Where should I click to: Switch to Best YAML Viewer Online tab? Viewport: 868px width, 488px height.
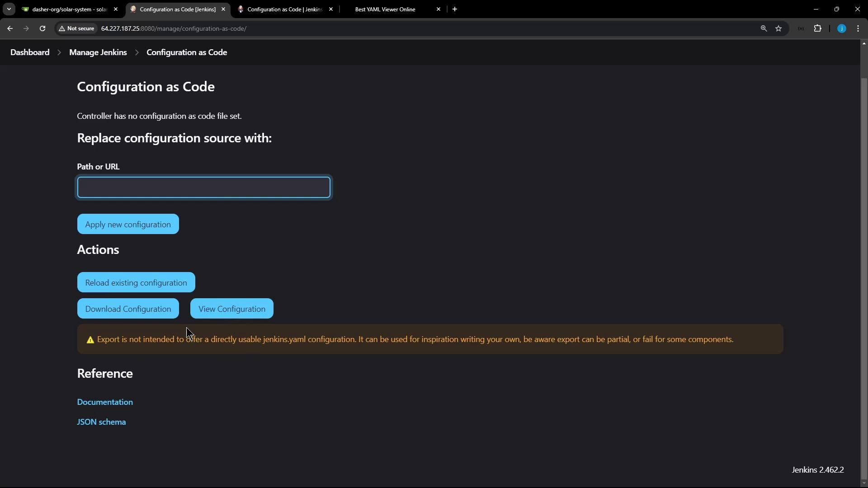click(x=385, y=9)
